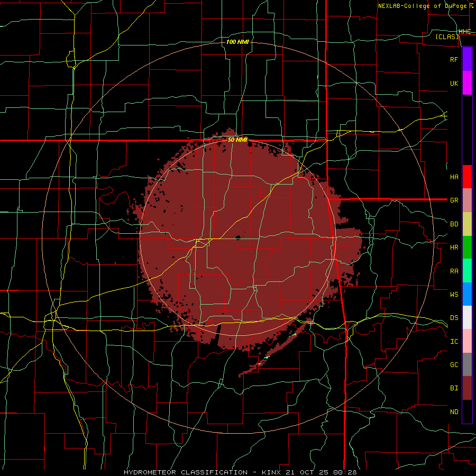This screenshot has width=476, height=476.
Task: Click the 50 NMI range ring label
Action: point(237,140)
